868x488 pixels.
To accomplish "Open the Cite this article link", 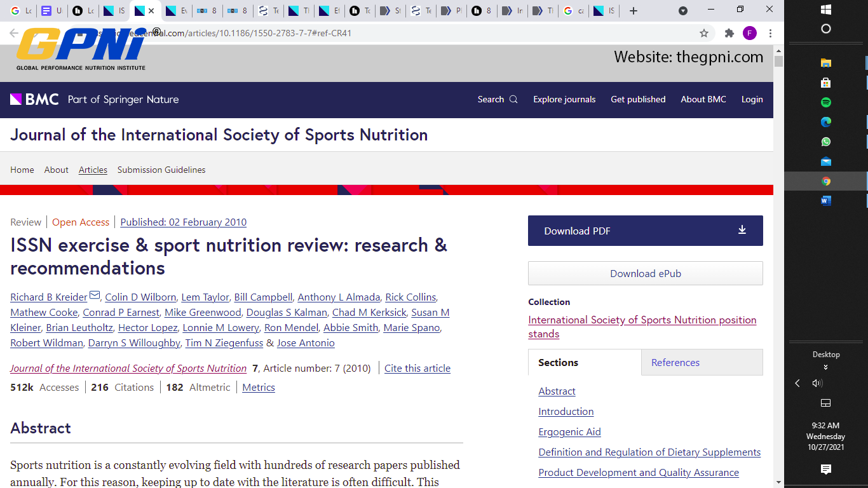I will [x=417, y=368].
